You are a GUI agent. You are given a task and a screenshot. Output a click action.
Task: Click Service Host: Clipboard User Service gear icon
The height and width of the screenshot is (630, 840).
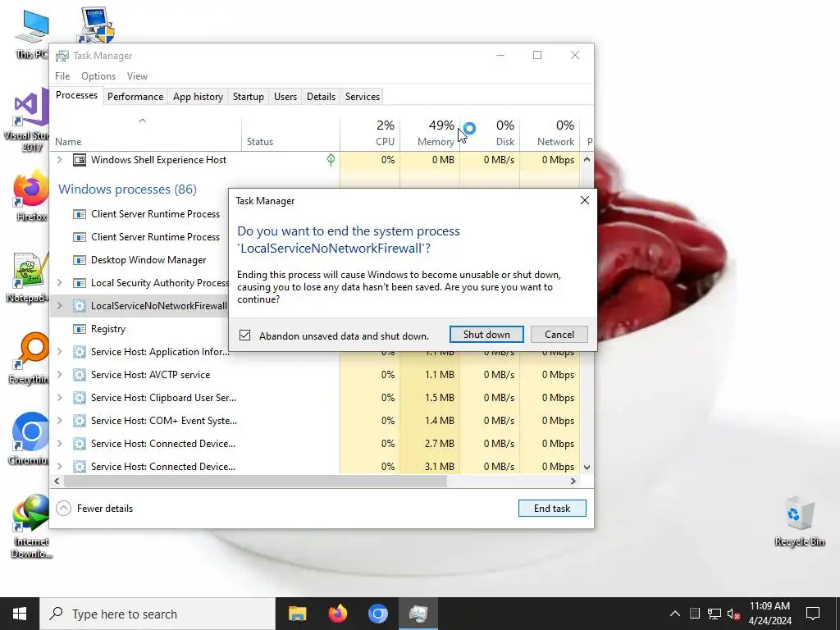[x=80, y=398]
